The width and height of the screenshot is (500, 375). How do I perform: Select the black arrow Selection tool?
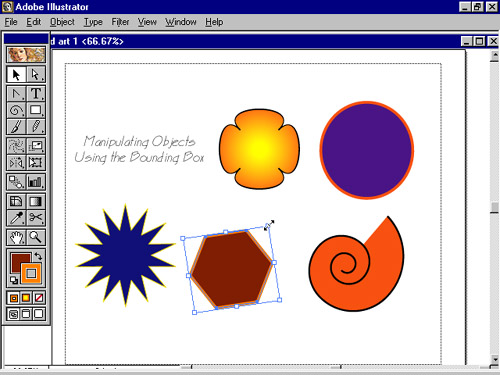(x=16, y=74)
